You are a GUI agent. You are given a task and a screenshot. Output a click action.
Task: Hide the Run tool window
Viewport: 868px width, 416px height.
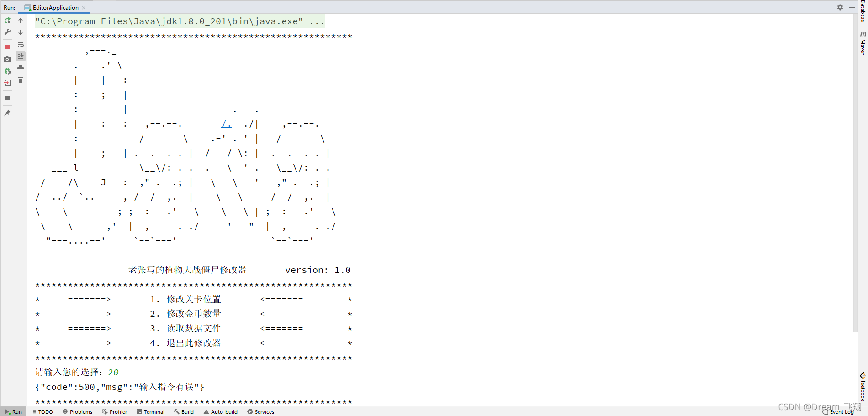click(852, 7)
